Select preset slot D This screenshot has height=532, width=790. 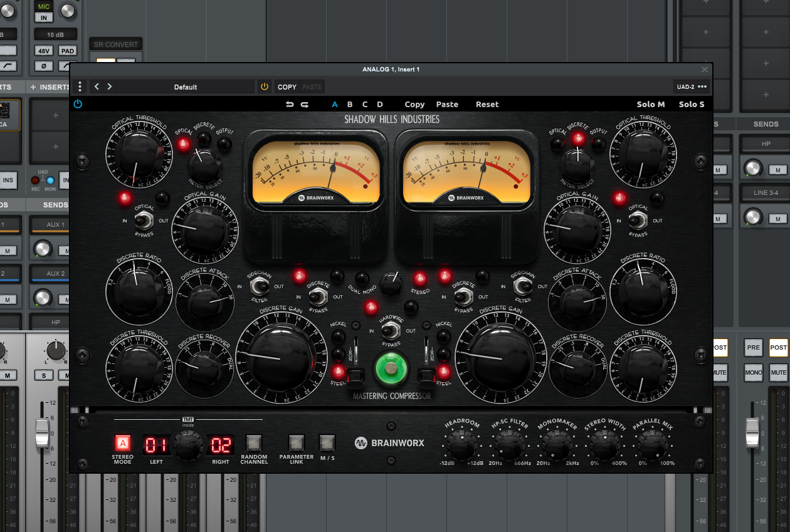[x=379, y=104]
